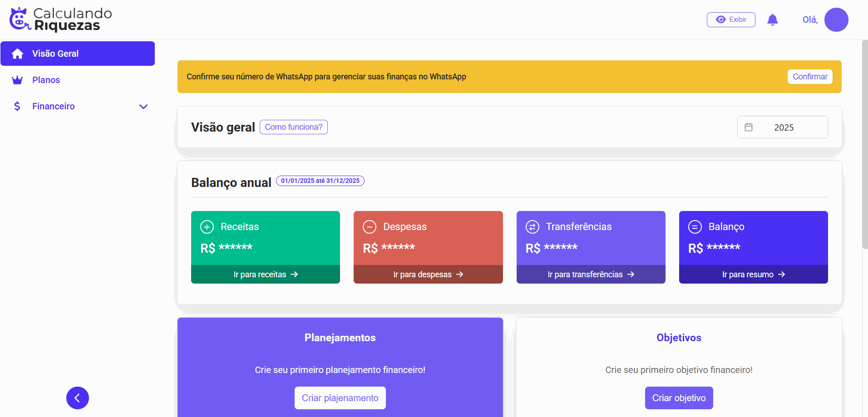Go to Ir para transferências

pos(591,275)
